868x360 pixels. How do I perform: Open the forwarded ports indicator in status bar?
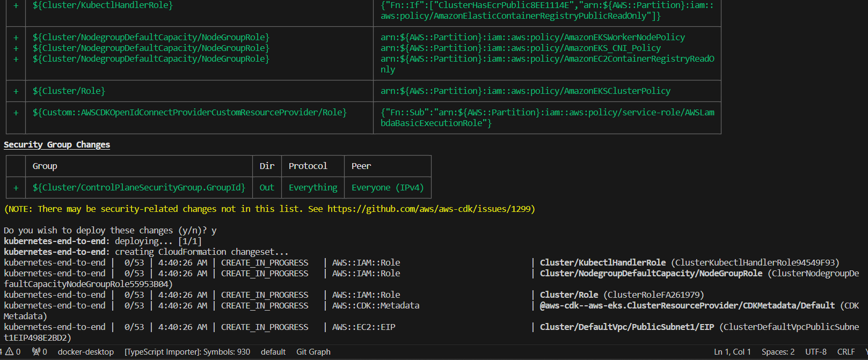(40, 352)
